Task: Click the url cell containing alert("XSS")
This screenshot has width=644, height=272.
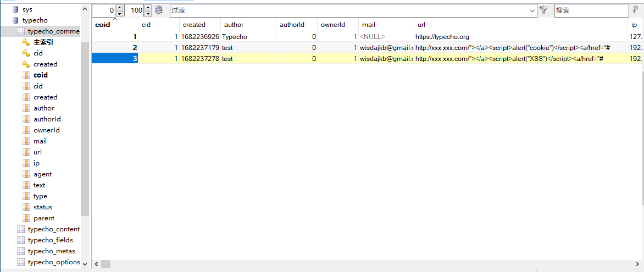Action: [x=521, y=59]
